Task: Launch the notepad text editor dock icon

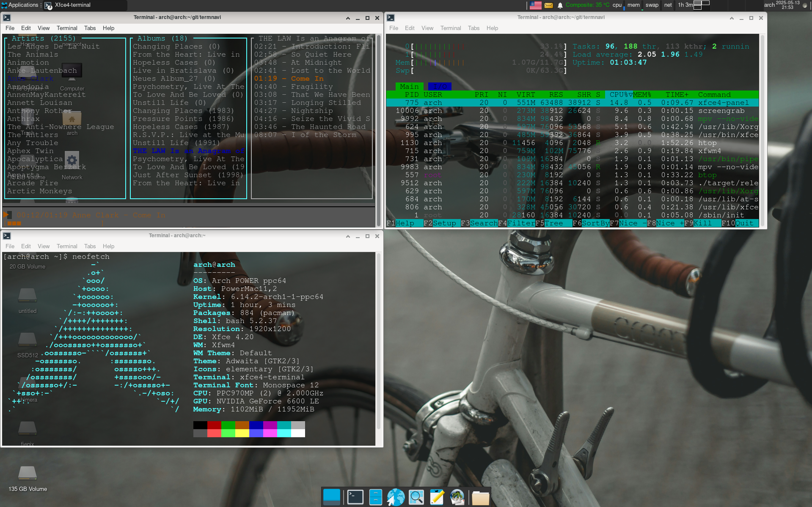Action: pos(437,497)
